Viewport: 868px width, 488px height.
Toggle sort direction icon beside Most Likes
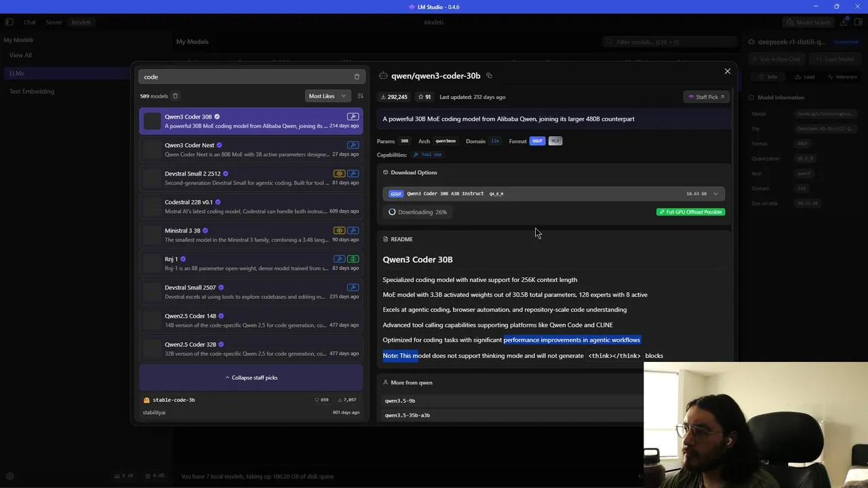(x=360, y=96)
